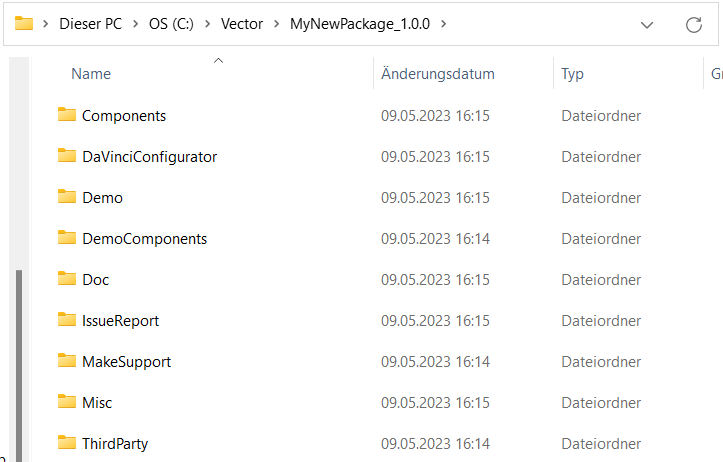The width and height of the screenshot is (723, 462).
Task: Click the Dateiordner type of Misc row
Action: [x=601, y=403]
